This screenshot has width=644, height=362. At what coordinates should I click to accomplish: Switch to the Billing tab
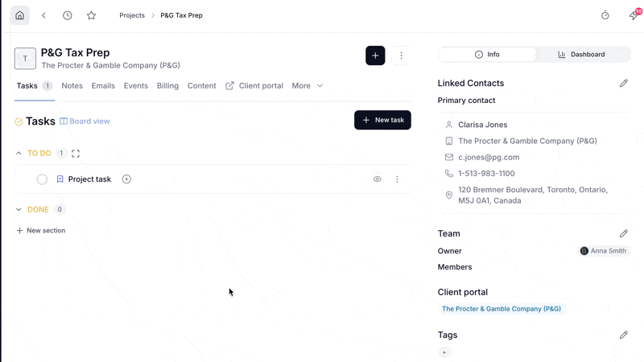(x=167, y=86)
